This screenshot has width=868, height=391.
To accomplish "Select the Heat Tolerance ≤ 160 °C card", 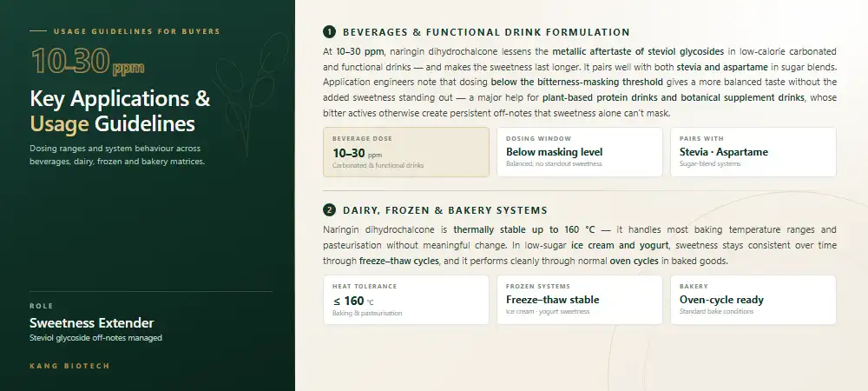I will point(405,300).
